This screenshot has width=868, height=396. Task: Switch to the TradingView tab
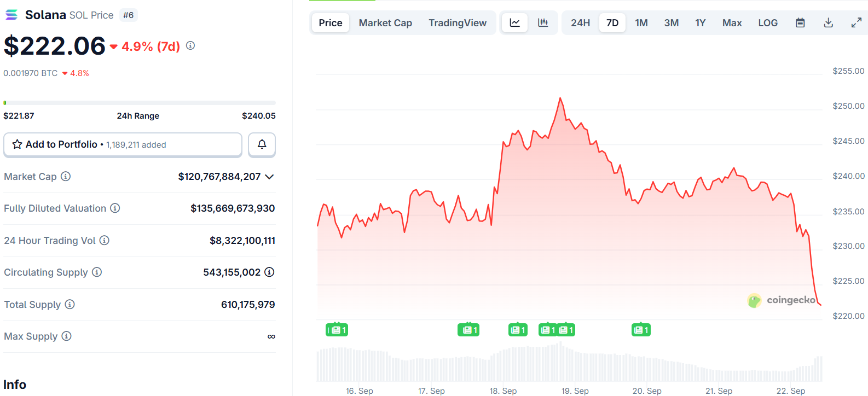[x=458, y=22]
